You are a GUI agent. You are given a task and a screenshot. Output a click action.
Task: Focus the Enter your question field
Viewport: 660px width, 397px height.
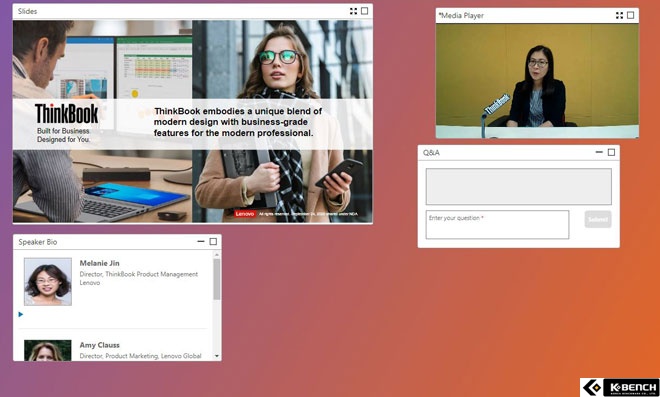(497, 225)
